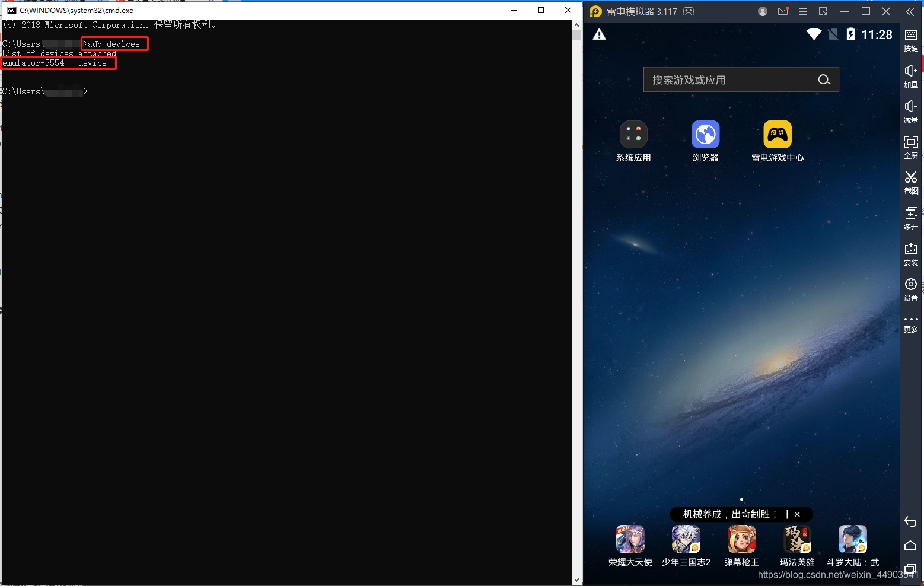Tap the Wi-Fi indicator in status bar
This screenshot has height=586, width=924.
(x=814, y=34)
